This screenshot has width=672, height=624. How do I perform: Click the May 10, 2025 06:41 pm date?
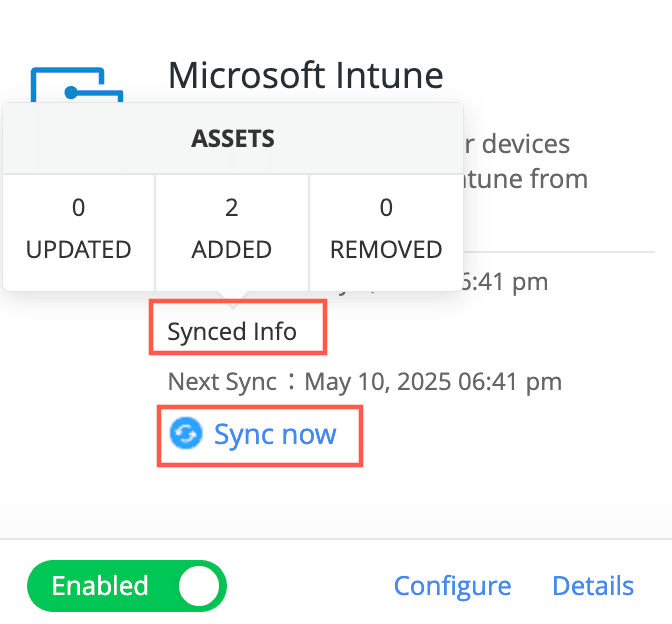(x=433, y=381)
